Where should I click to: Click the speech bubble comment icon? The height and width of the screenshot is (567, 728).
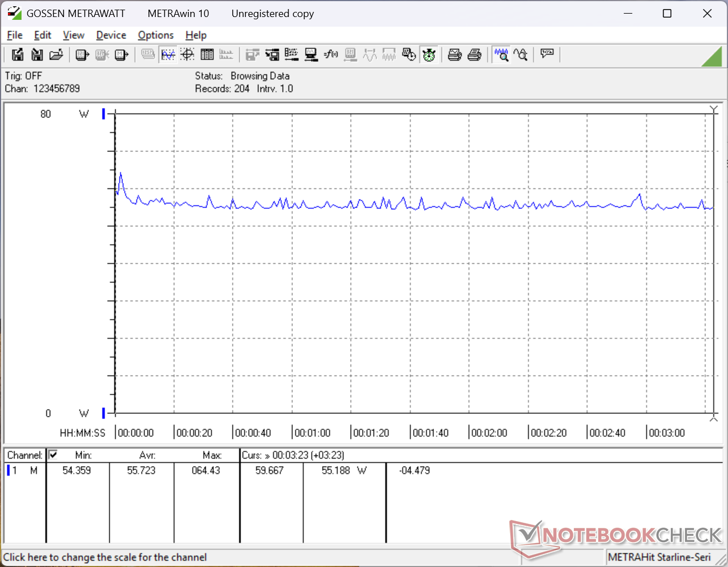click(547, 54)
